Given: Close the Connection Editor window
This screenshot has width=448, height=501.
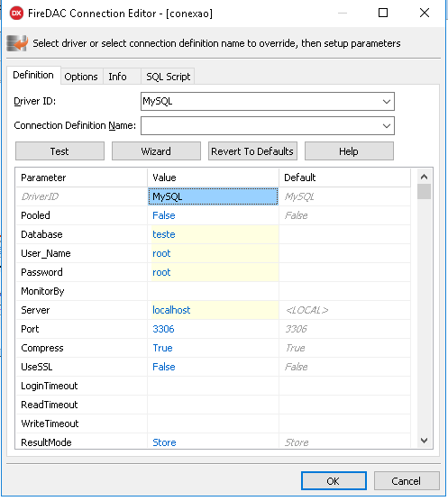Looking at the screenshot, I should point(425,13).
